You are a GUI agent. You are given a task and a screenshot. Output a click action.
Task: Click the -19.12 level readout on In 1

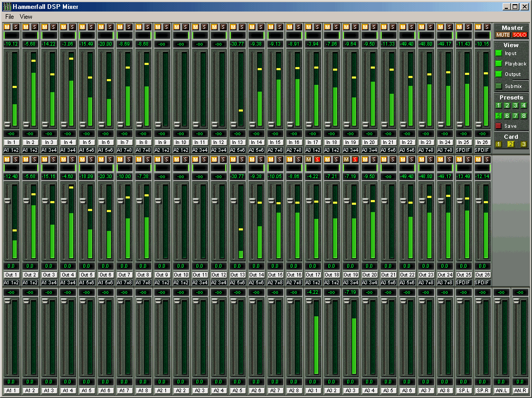tap(11, 44)
